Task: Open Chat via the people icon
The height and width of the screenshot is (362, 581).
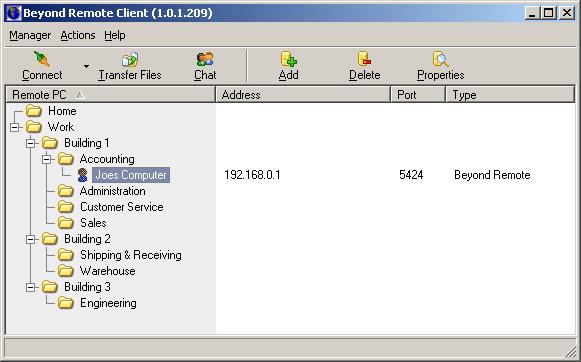Action: (x=205, y=59)
